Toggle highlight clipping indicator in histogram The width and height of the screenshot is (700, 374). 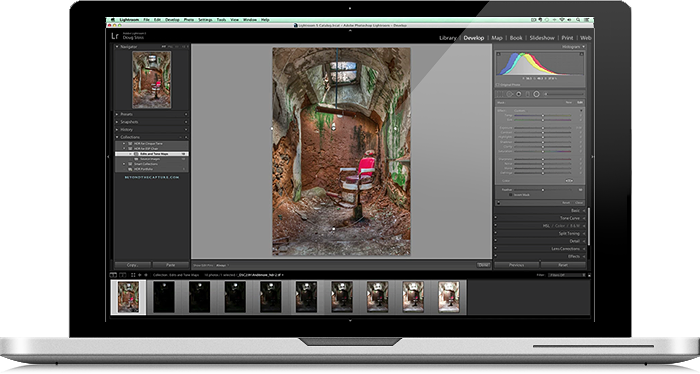[x=581, y=54]
